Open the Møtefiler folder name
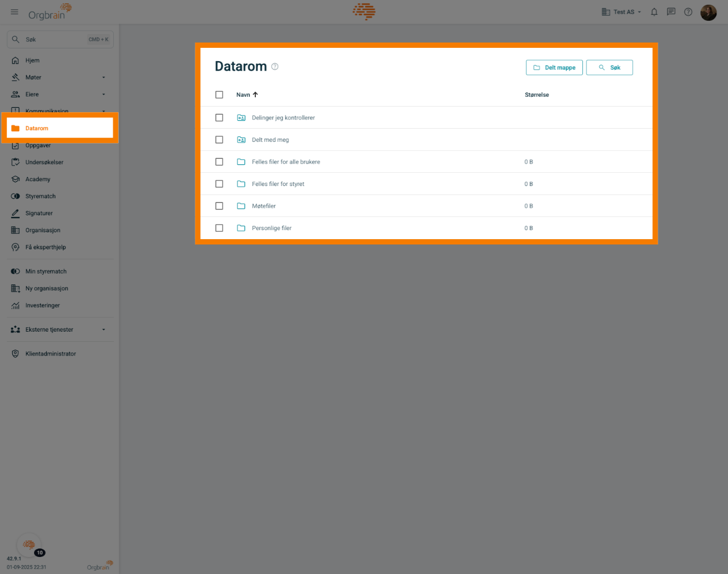Image resolution: width=728 pixels, height=574 pixels. pos(264,206)
